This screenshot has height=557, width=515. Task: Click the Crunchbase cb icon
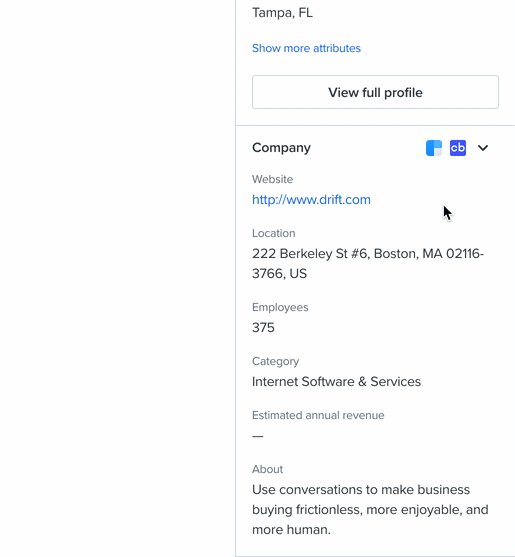point(458,148)
